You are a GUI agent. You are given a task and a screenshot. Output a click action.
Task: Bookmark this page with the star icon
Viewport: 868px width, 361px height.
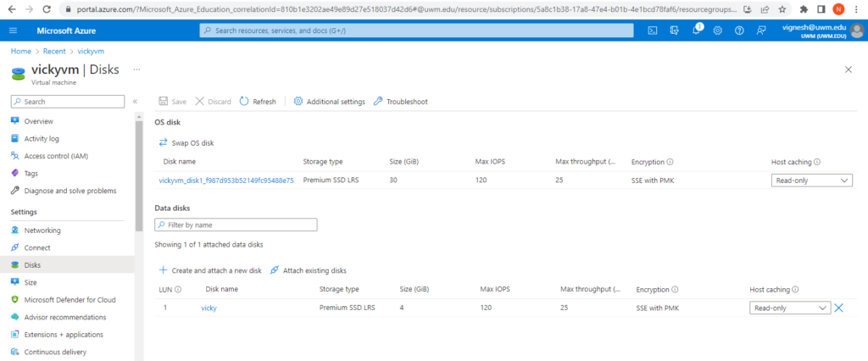coord(782,9)
